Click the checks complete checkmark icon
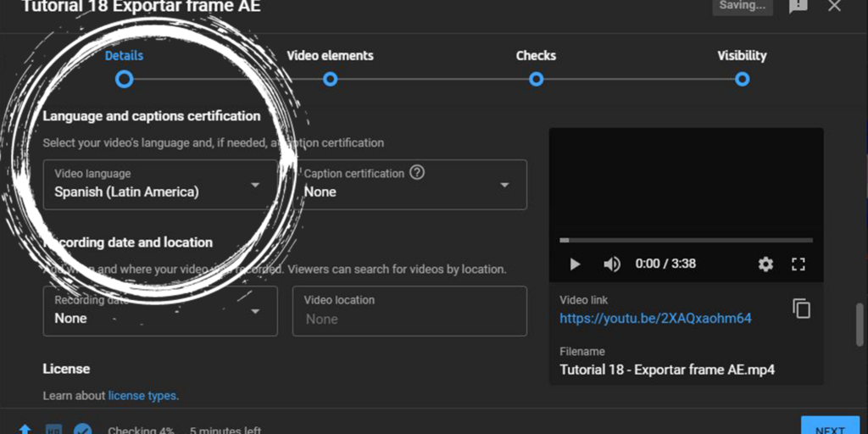Viewport: 868px width, 434px height. tap(82, 429)
